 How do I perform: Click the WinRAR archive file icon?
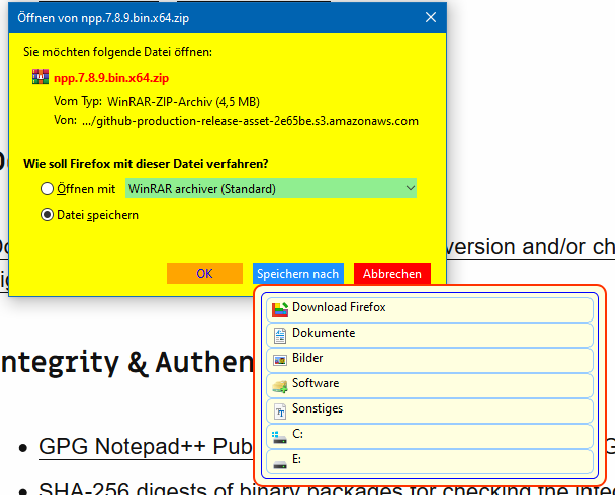[x=40, y=77]
